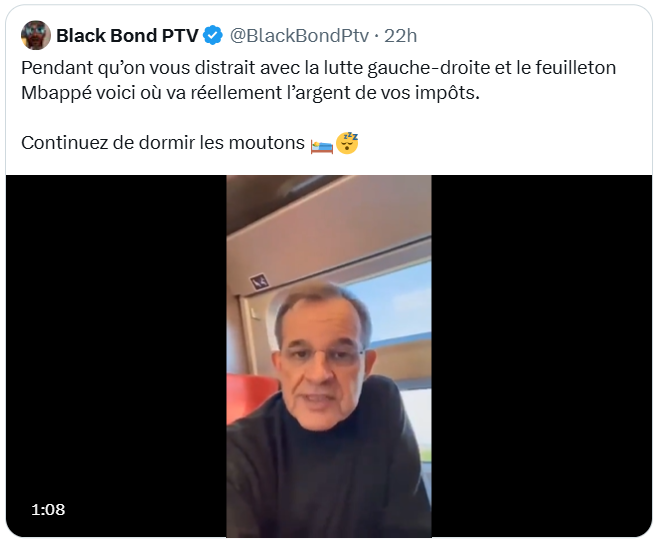The image size is (657, 540).
Task: Click the black area left of video frame
Action: click(116, 356)
